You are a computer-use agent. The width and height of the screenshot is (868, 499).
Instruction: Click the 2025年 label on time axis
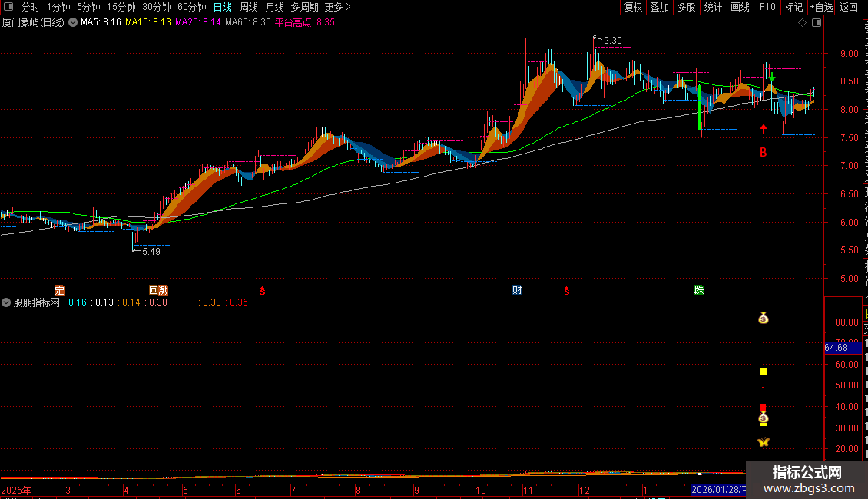pos(16,491)
